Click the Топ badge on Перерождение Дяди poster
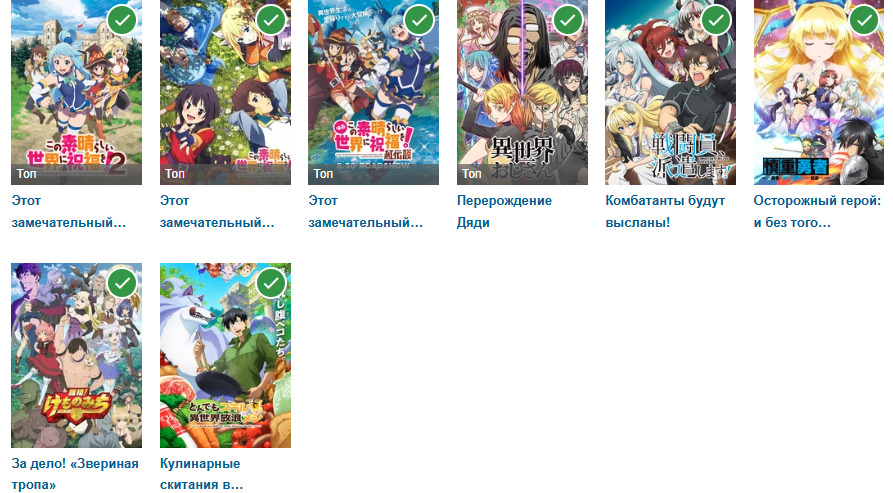Screen dimensions: 893x493 click(x=472, y=174)
